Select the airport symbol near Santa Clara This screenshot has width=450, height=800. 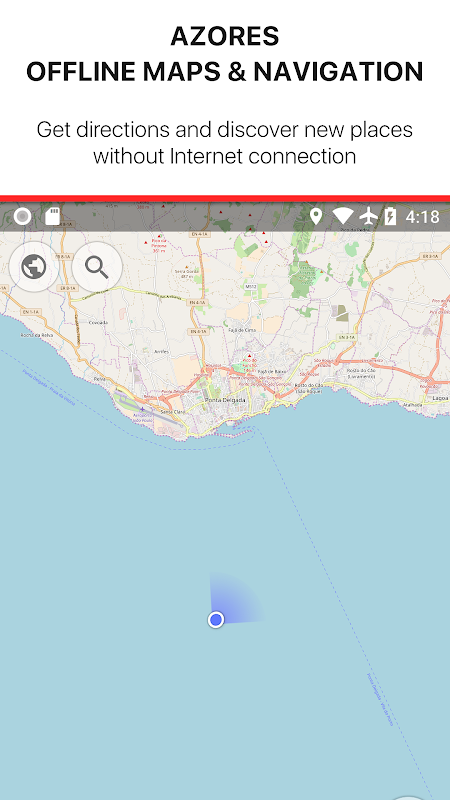[142, 409]
